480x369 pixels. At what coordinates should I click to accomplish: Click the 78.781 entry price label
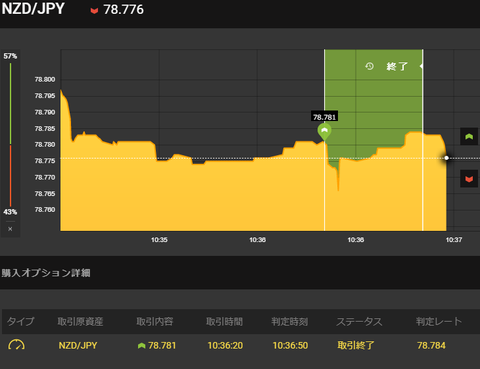coord(324,117)
